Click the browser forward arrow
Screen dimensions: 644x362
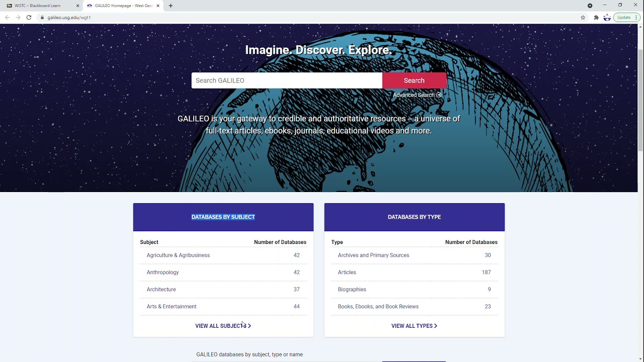[x=18, y=17]
